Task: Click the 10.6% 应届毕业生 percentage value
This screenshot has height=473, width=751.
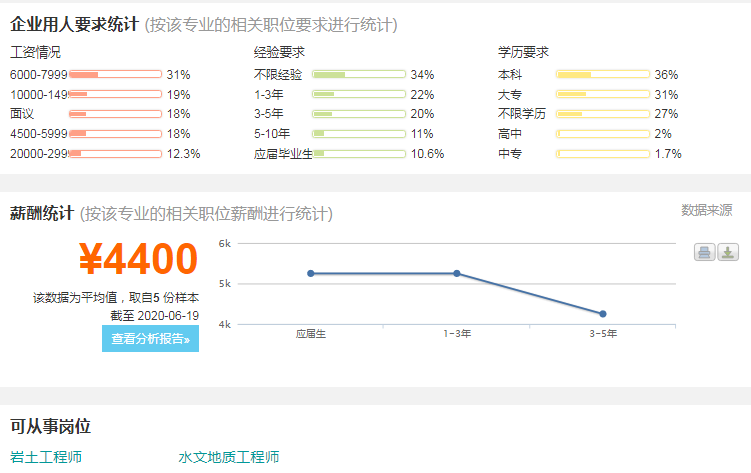Action: pos(427,154)
